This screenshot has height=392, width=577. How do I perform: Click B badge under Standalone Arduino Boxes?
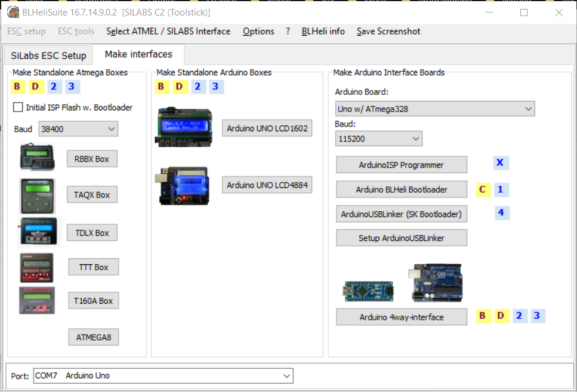pos(161,87)
